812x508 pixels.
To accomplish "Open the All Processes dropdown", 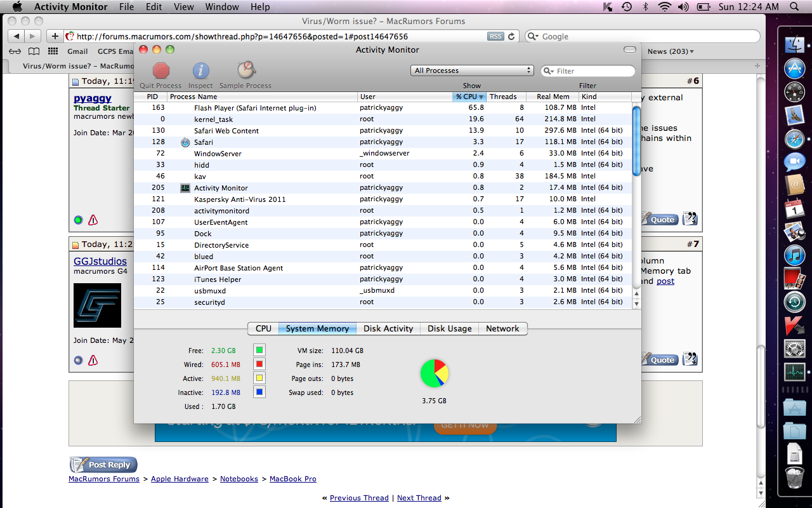I will point(472,70).
